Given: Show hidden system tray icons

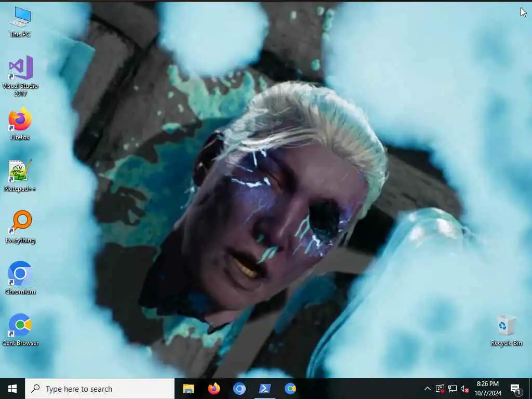Looking at the screenshot, I should coord(428,389).
